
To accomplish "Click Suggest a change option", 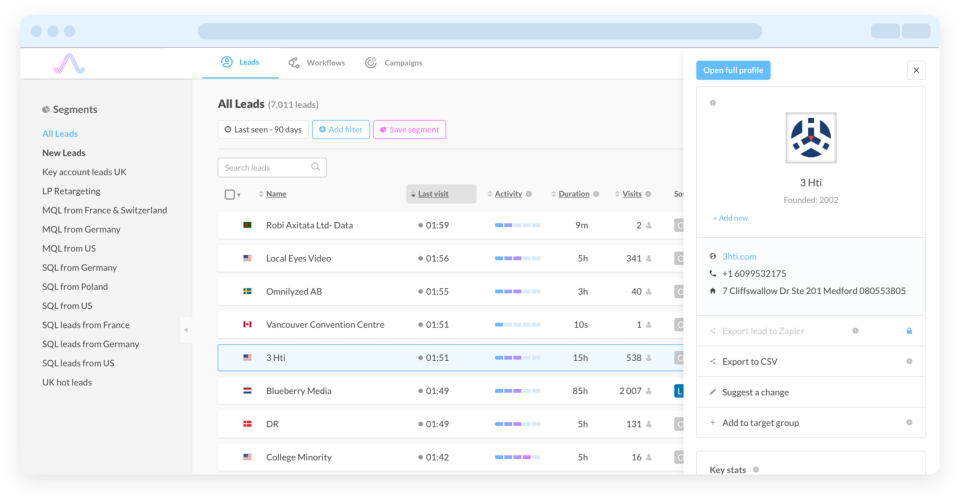I will [755, 392].
